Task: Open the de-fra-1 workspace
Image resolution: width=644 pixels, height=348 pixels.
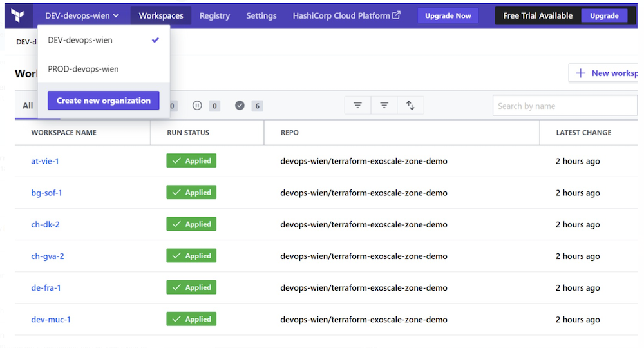Action: [x=46, y=287]
